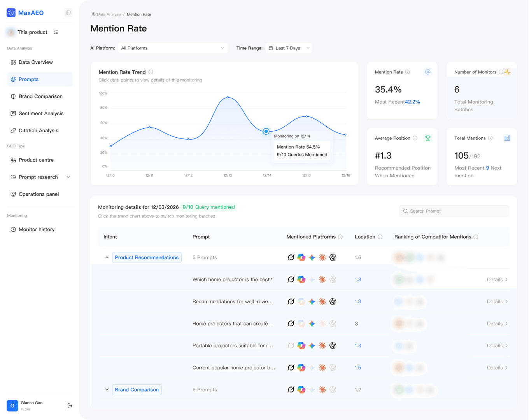Open the AI Platform All Platforms dropdown
Image resolution: width=529 pixels, height=420 pixels.
(x=173, y=48)
